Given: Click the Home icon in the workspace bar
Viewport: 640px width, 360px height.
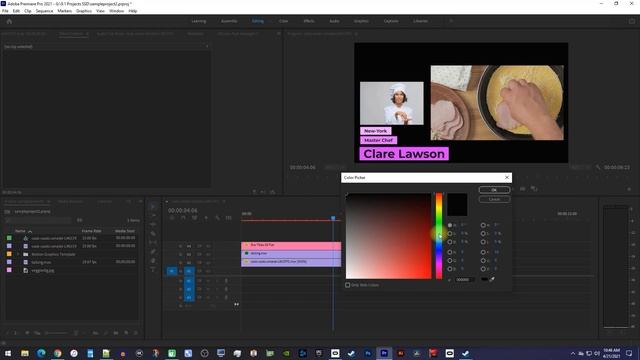Looking at the screenshot, I should click(x=9, y=21).
